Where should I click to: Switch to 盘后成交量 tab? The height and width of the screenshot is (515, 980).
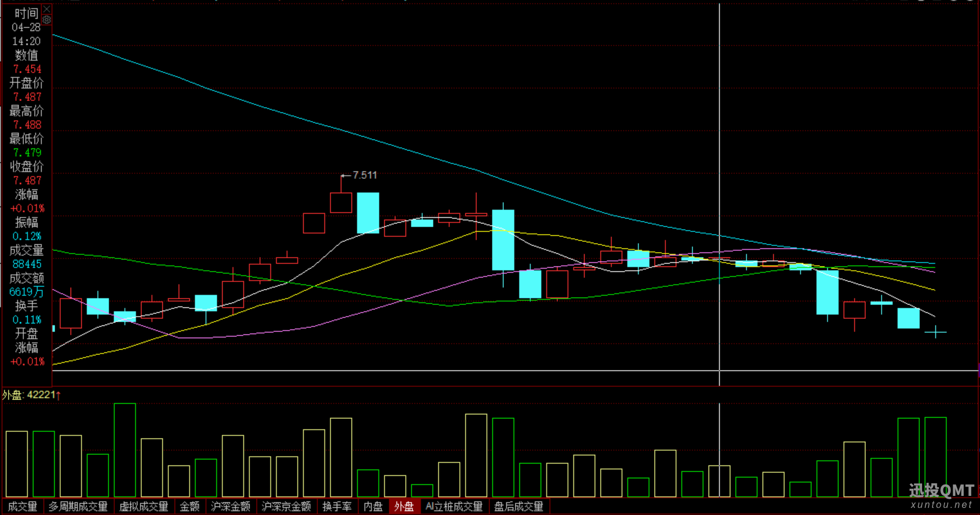point(519,506)
